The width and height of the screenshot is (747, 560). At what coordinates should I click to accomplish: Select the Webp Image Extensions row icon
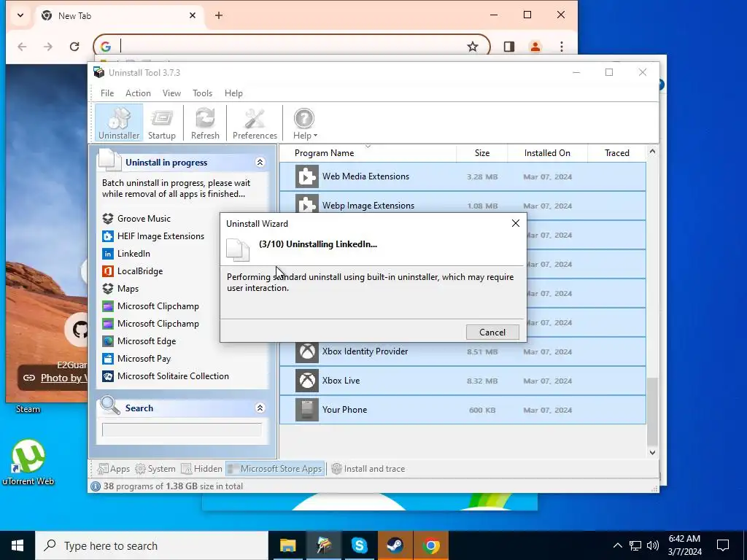coord(307,204)
